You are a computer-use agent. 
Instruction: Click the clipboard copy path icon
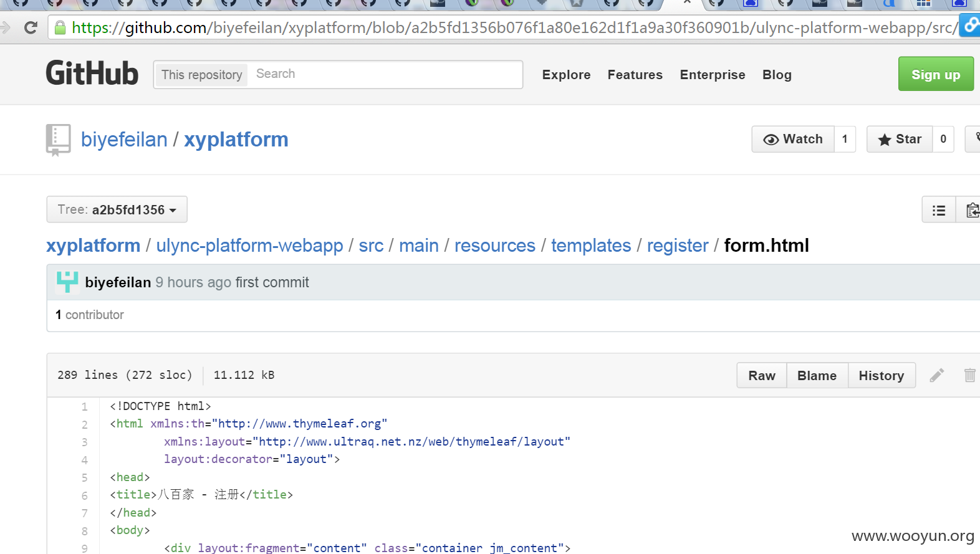click(x=970, y=210)
